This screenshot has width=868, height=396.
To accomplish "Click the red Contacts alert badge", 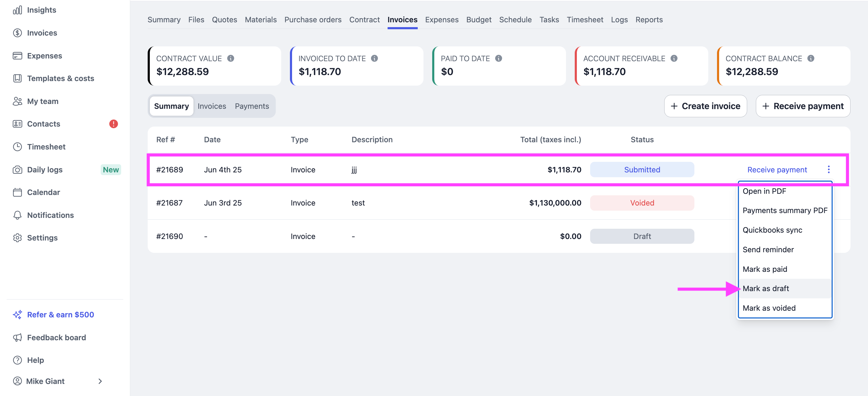I will click(x=114, y=124).
